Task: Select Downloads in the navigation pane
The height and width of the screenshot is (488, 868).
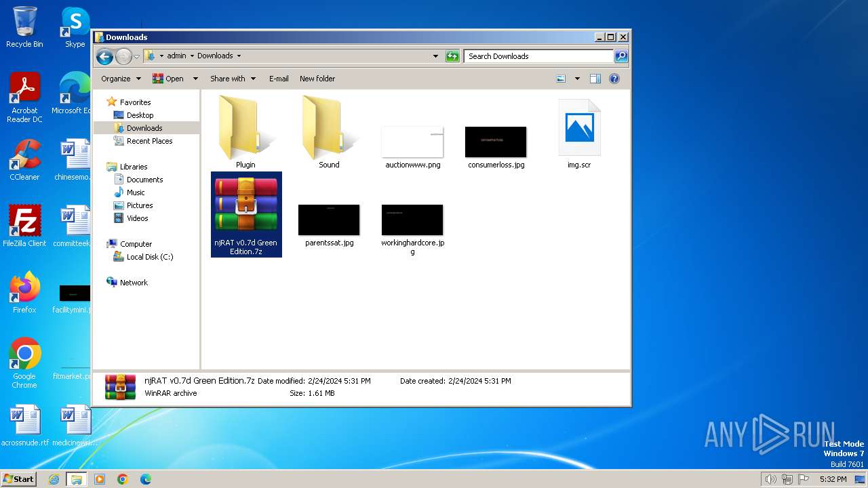Action: click(x=144, y=128)
